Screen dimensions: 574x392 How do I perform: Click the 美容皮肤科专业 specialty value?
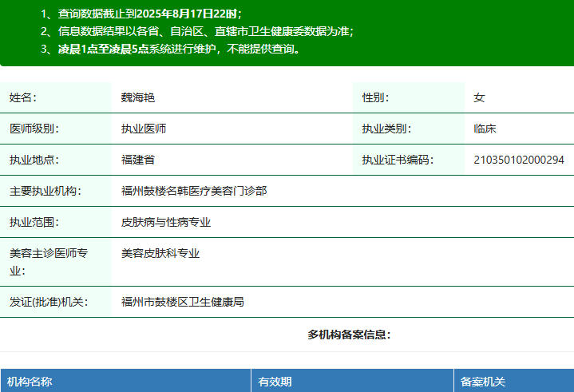160,253
